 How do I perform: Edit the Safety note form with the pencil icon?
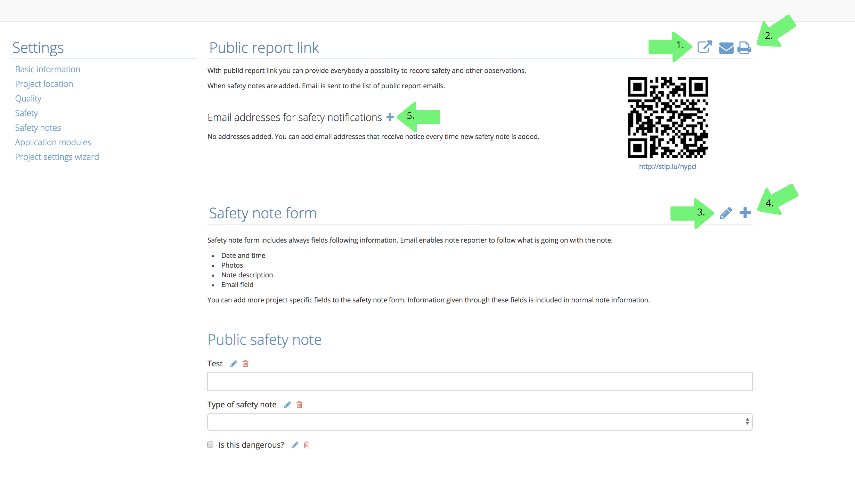pyautogui.click(x=726, y=213)
